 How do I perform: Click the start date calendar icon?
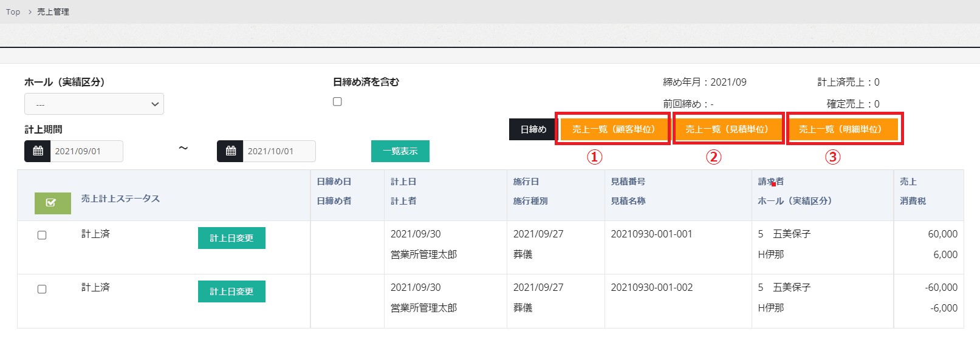pyautogui.click(x=38, y=151)
